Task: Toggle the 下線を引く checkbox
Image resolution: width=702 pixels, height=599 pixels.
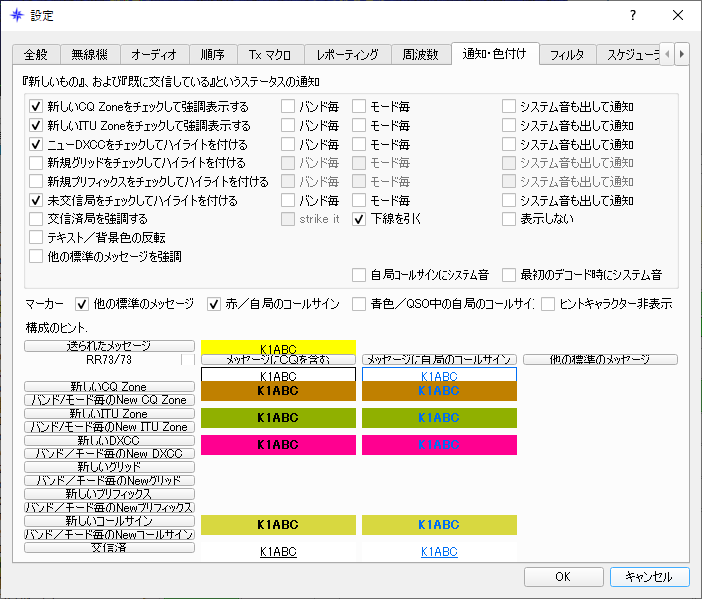Action: click(360, 219)
